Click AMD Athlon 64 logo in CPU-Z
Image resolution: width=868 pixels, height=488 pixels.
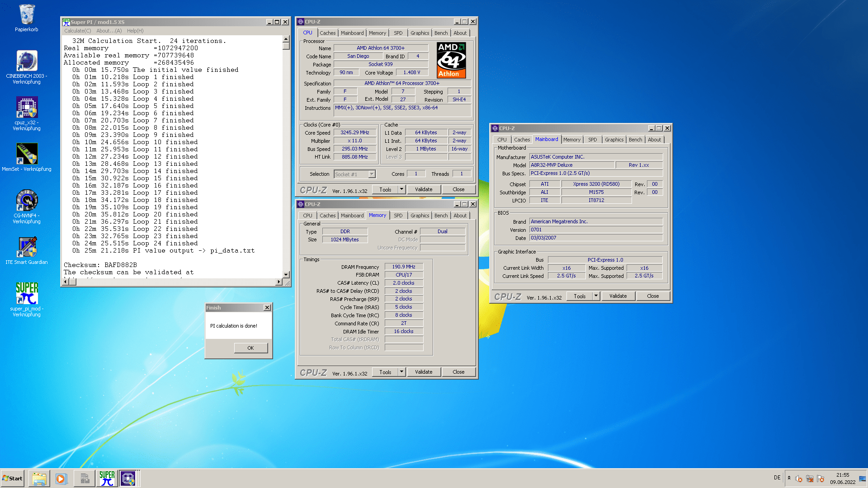(x=451, y=60)
